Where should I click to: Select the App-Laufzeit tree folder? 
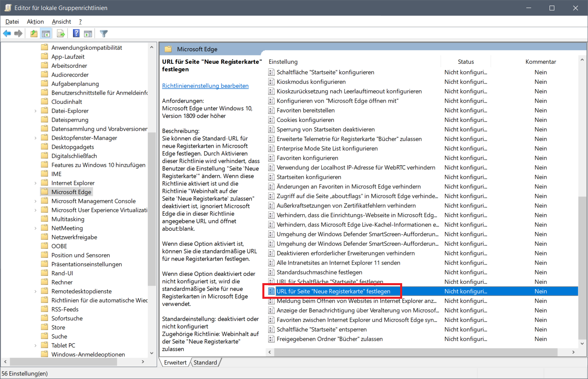pos(68,57)
